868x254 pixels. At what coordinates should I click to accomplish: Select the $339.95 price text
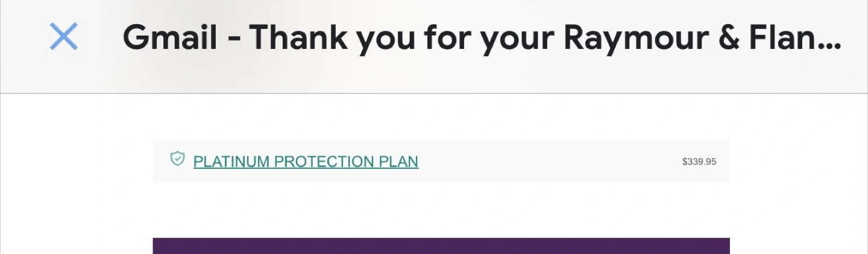699,162
